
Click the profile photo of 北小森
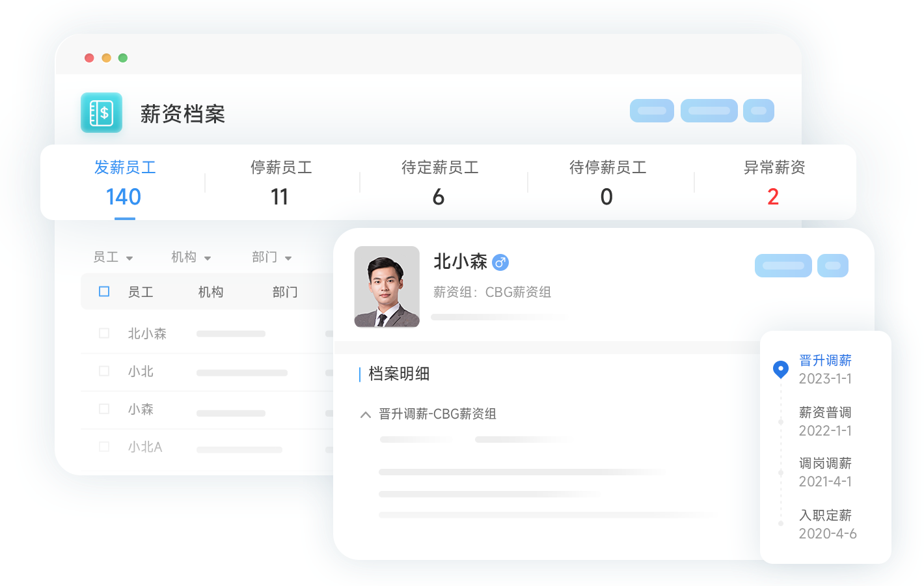pos(387,286)
